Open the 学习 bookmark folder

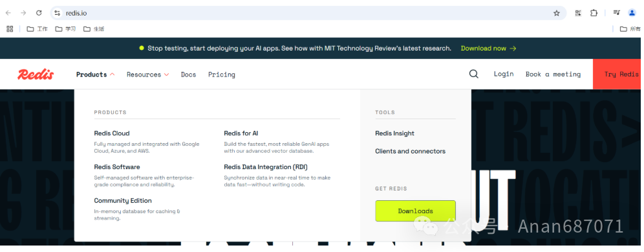[65, 29]
